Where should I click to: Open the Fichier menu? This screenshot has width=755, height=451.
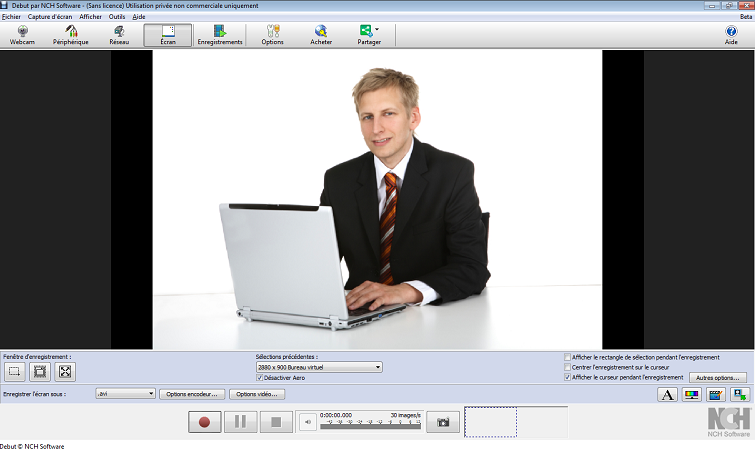coord(11,16)
